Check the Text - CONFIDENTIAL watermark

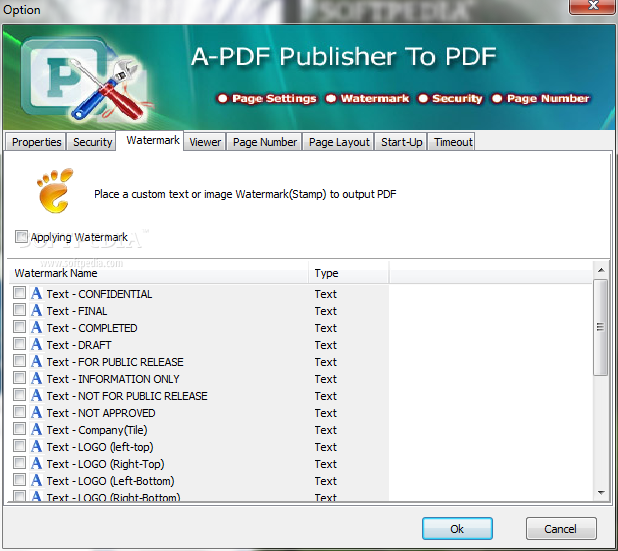(19, 293)
